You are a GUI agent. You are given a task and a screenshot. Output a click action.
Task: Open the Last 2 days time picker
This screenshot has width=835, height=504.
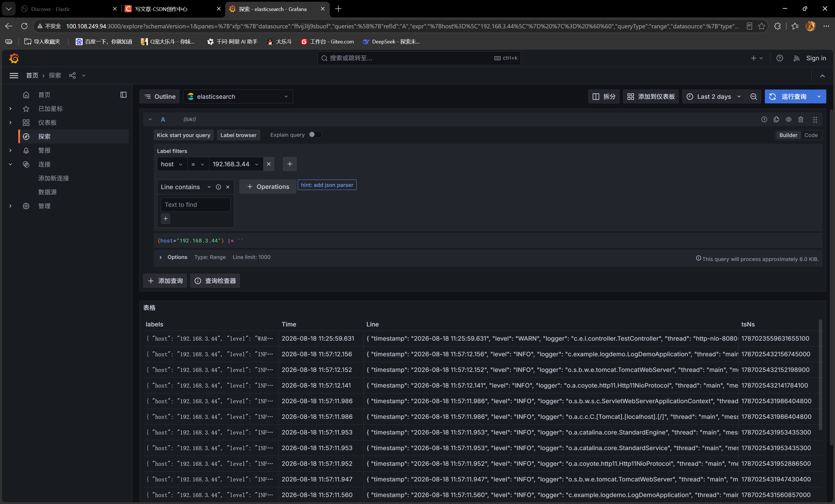713,97
